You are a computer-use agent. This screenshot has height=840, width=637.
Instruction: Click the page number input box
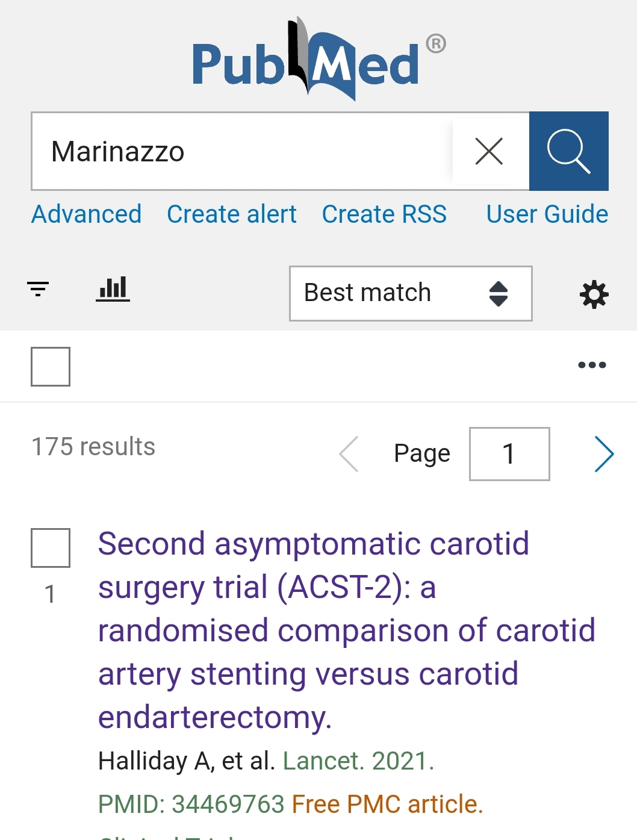click(509, 454)
